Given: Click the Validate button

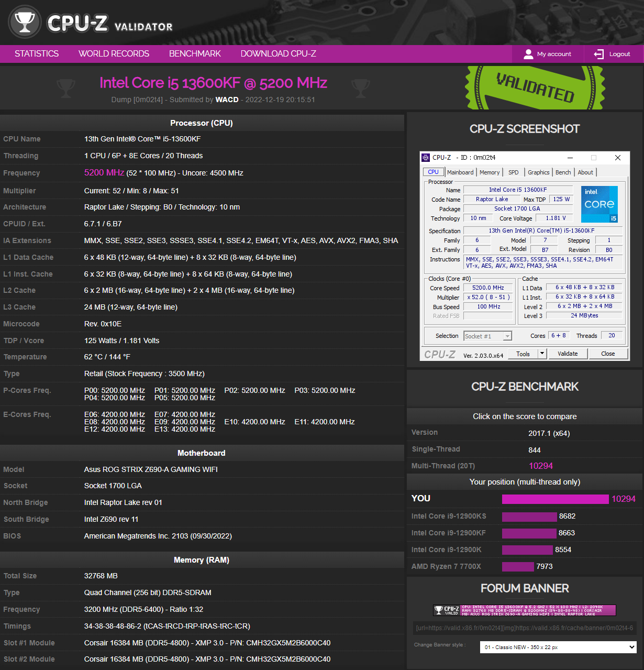Looking at the screenshot, I should pos(568,354).
